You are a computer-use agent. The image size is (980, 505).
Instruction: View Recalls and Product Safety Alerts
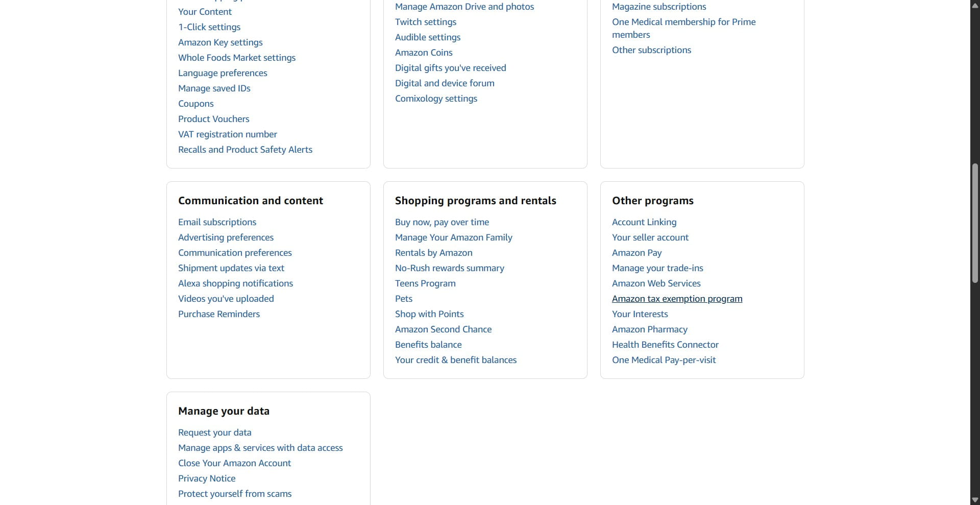click(245, 150)
